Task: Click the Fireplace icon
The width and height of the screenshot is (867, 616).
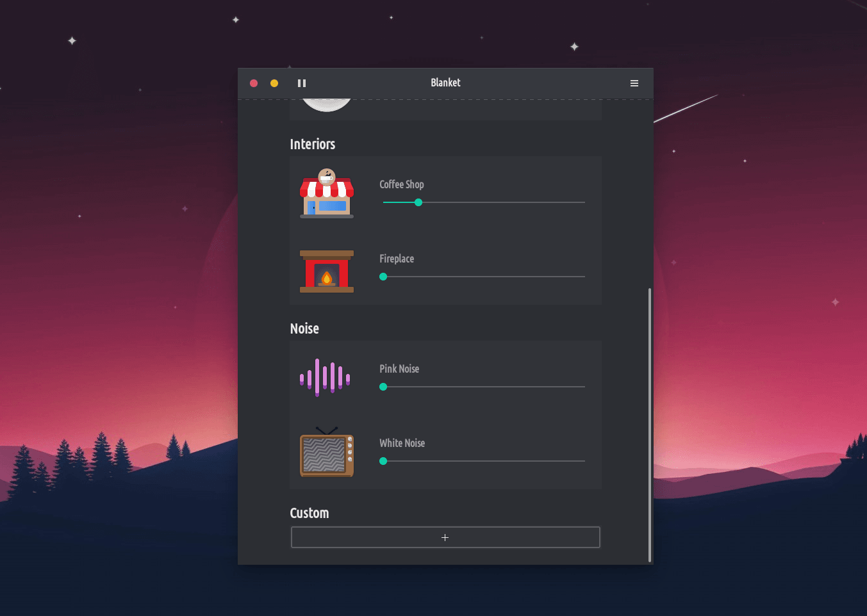Action: pyautogui.click(x=327, y=272)
